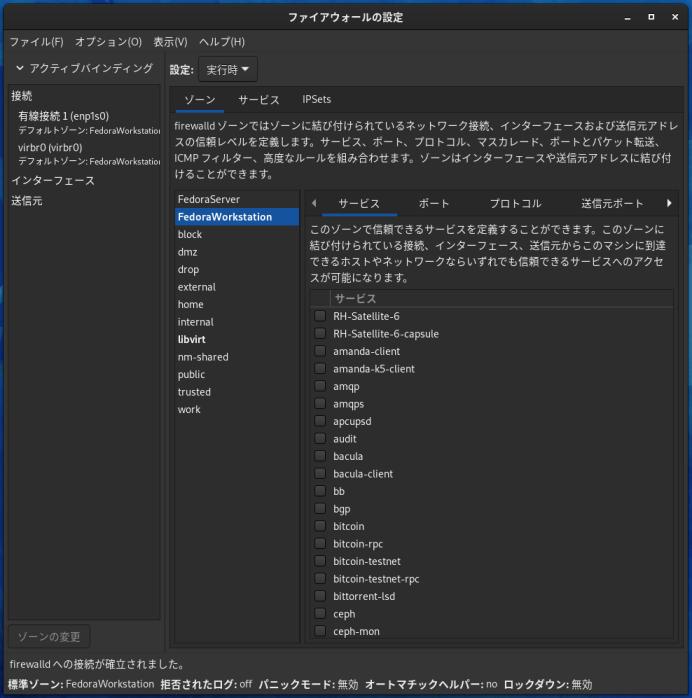Toggle the bacula checkbox
This screenshot has height=698, width=692.
pos(320,456)
